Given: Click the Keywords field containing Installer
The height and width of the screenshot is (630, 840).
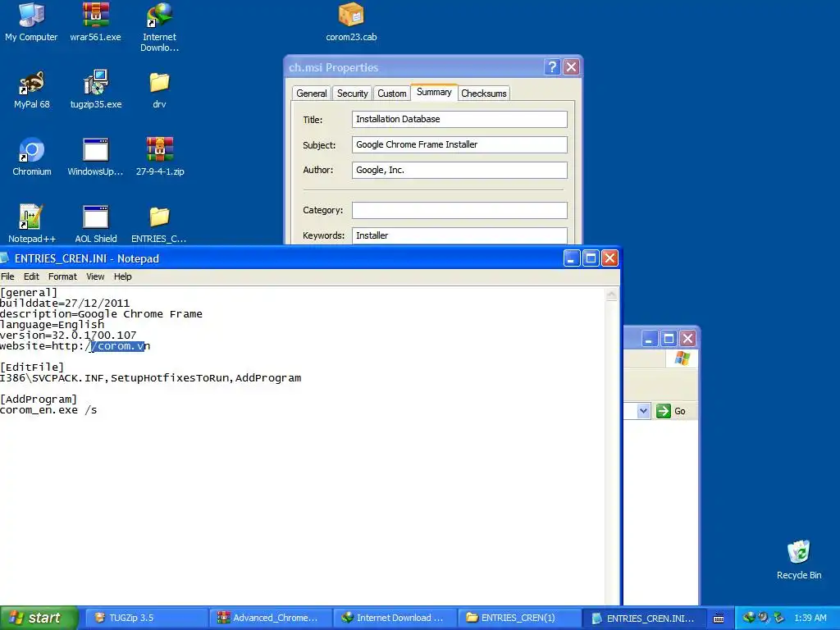Looking at the screenshot, I should click(x=459, y=235).
